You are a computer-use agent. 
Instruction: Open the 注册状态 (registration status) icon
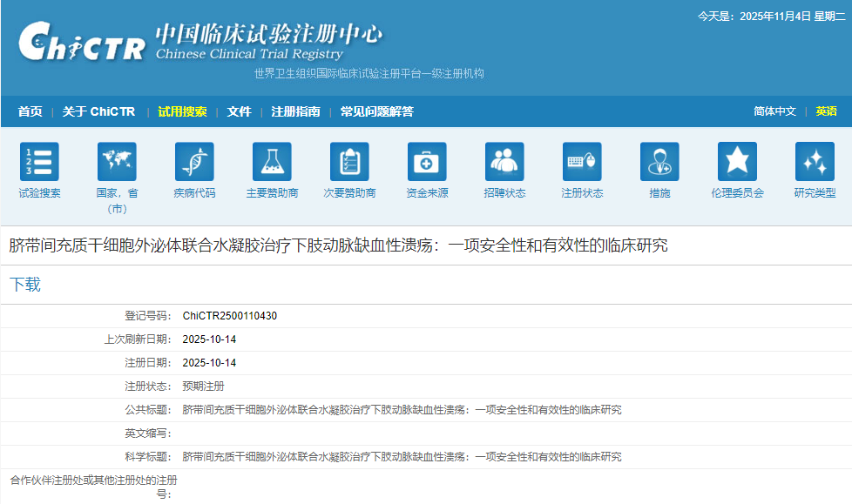[582, 162]
